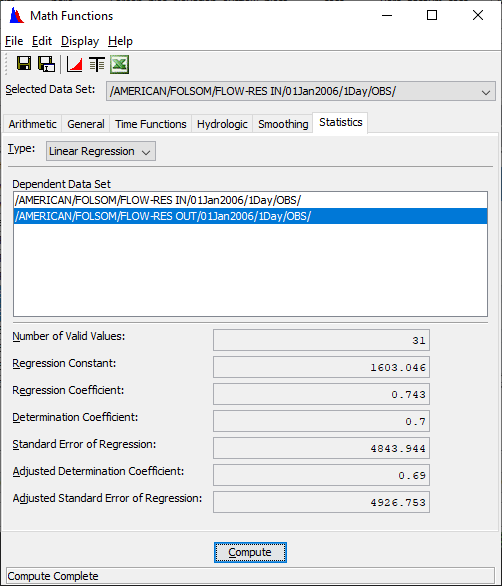
Task: Expand the Selected Data Set dropdown
Action: click(301, 92)
